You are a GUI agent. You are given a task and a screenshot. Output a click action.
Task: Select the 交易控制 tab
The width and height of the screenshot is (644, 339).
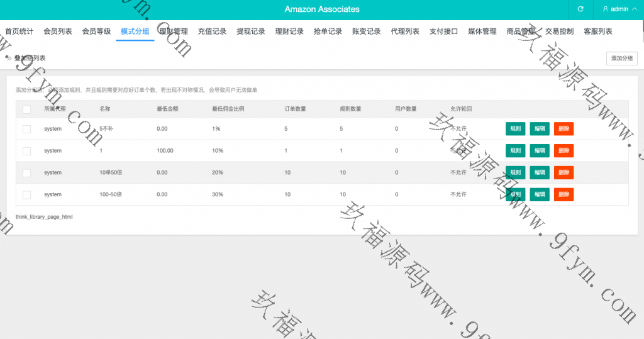pyautogui.click(x=559, y=31)
